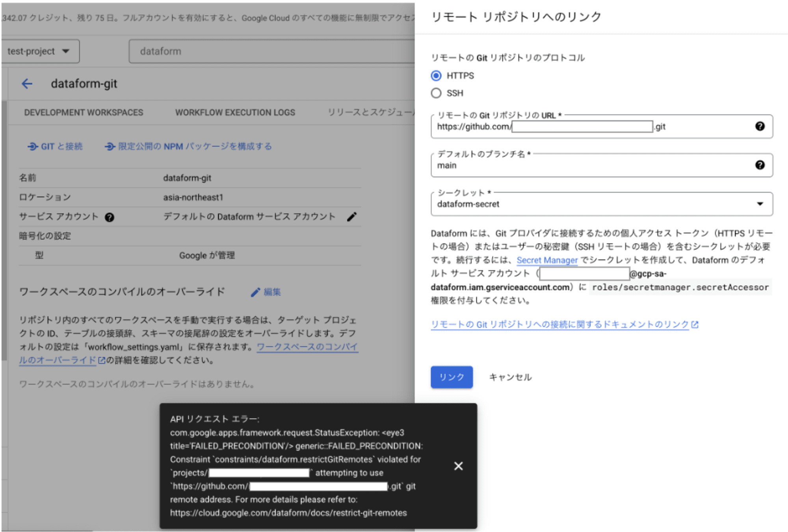Click the blue リンク button
788x532 pixels.
(452, 377)
